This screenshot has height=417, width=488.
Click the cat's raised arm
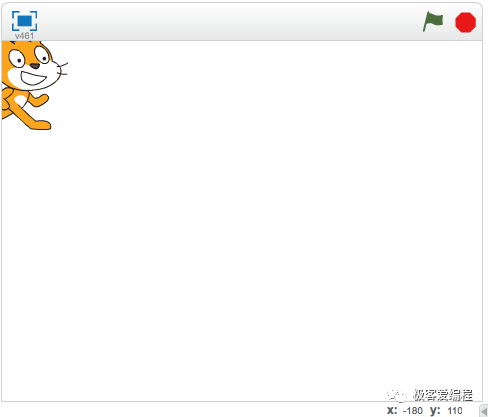point(38,100)
